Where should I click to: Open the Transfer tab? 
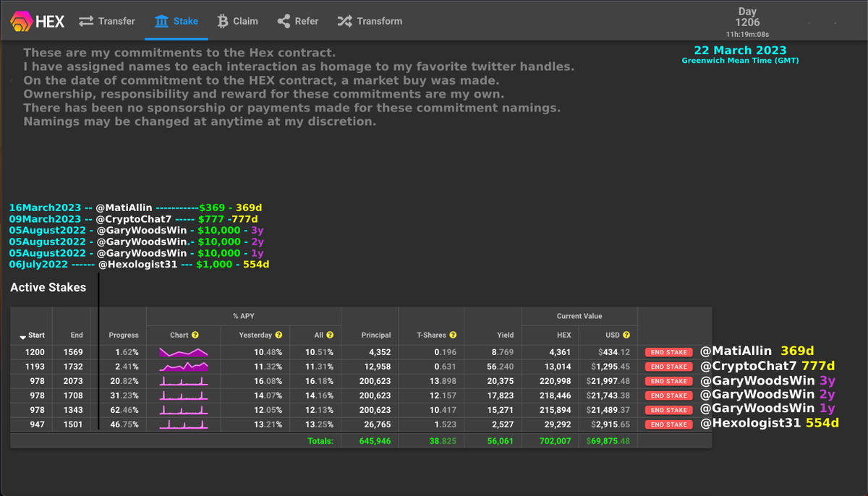tap(107, 21)
